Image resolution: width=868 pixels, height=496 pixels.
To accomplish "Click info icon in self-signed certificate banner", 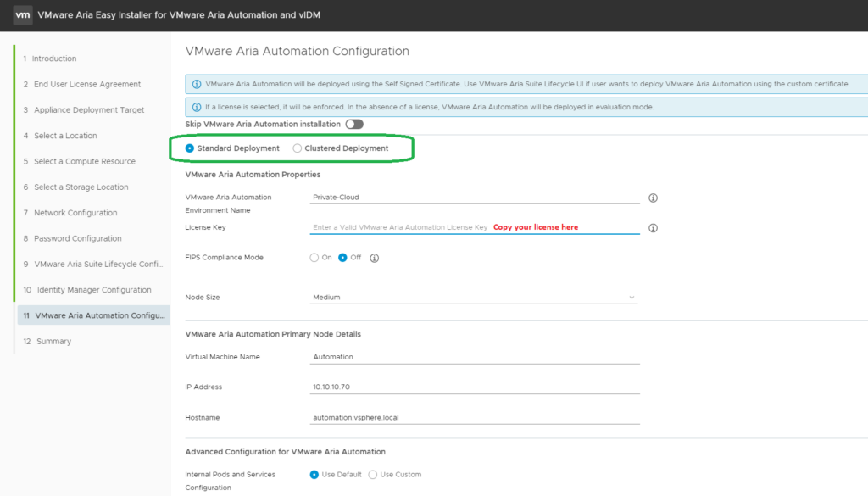I will point(197,84).
